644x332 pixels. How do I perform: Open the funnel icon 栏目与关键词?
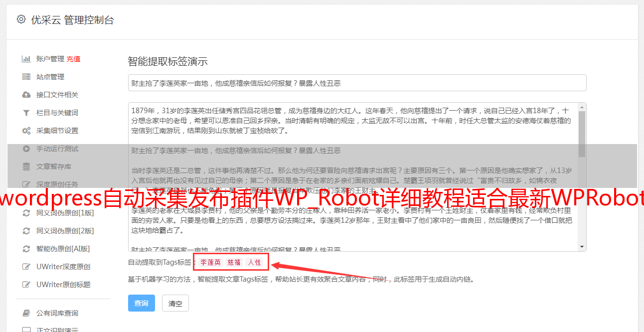[26, 113]
